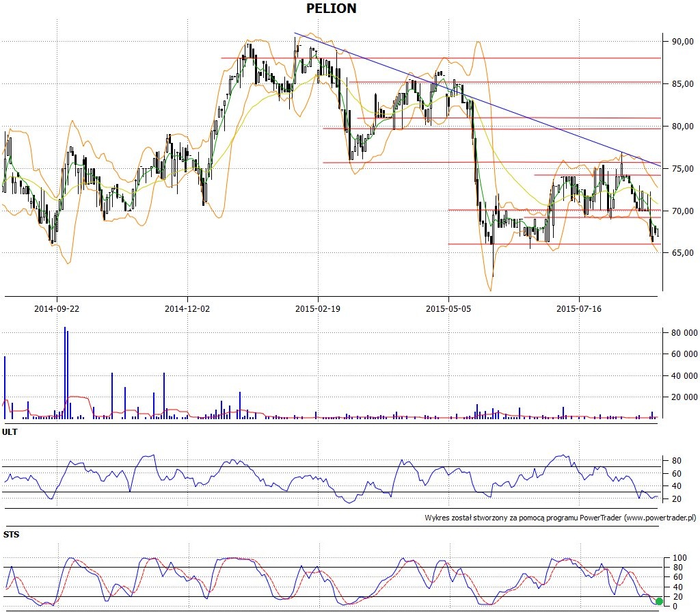
Task: Click the 90,00 price axis label
Action: pos(683,42)
